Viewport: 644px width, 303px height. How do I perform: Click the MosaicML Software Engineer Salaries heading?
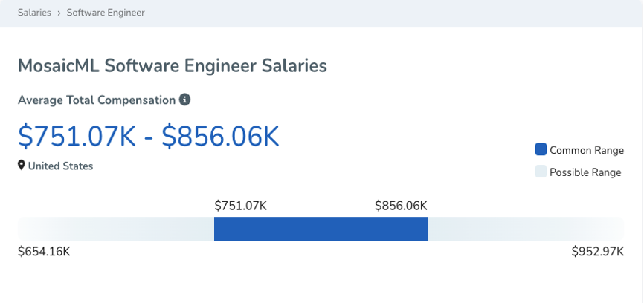[x=172, y=65]
